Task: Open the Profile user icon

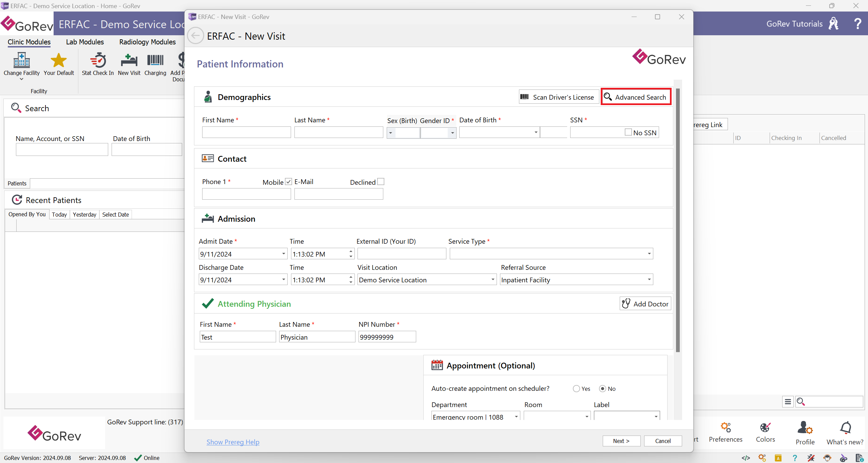Action: (x=805, y=428)
